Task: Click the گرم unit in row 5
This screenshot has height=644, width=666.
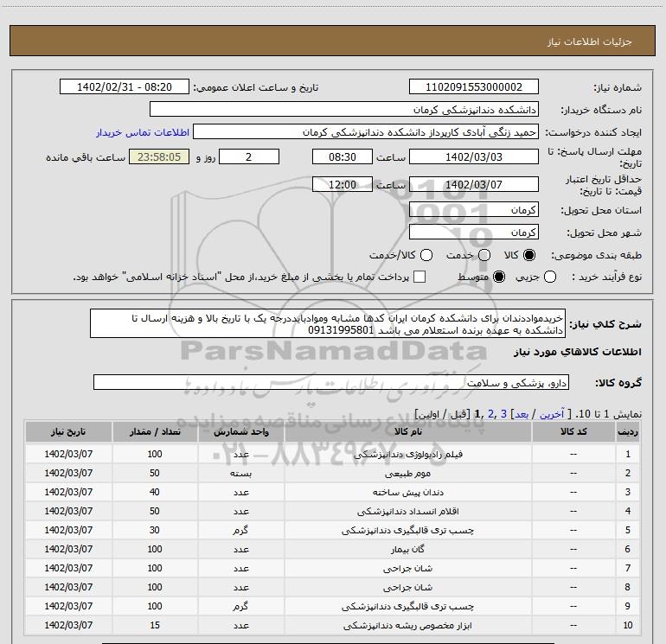Action: click(240, 530)
